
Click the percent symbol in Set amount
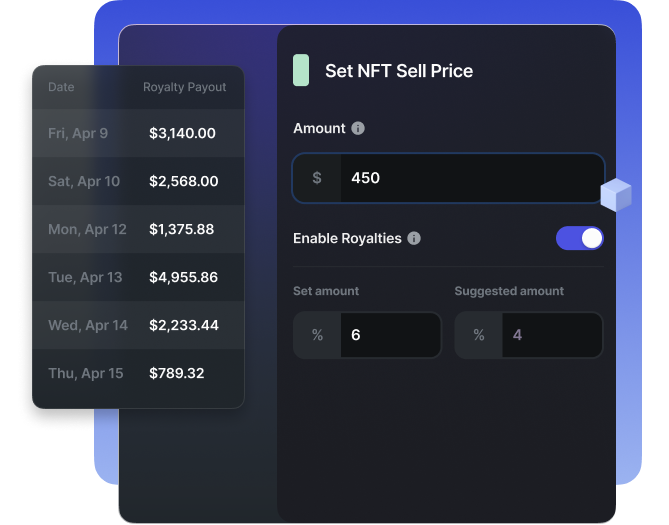pos(317,335)
